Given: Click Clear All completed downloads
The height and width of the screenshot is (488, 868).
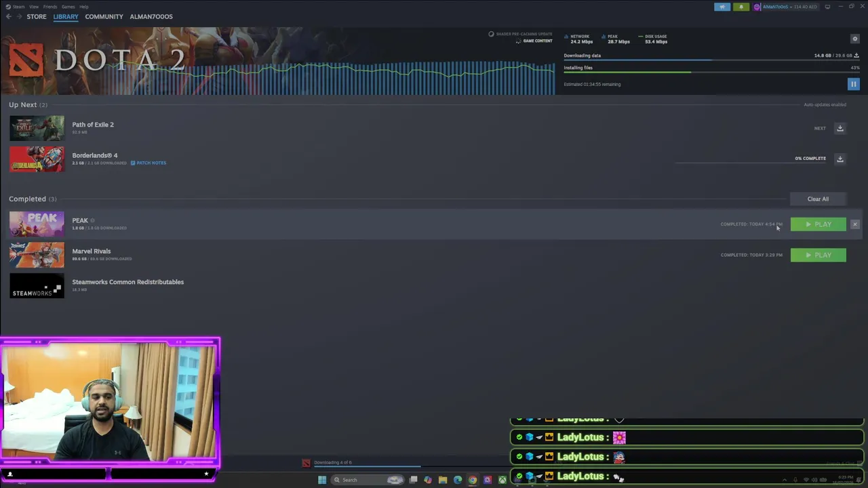Looking at the screenshot, I should pos(818,199).
